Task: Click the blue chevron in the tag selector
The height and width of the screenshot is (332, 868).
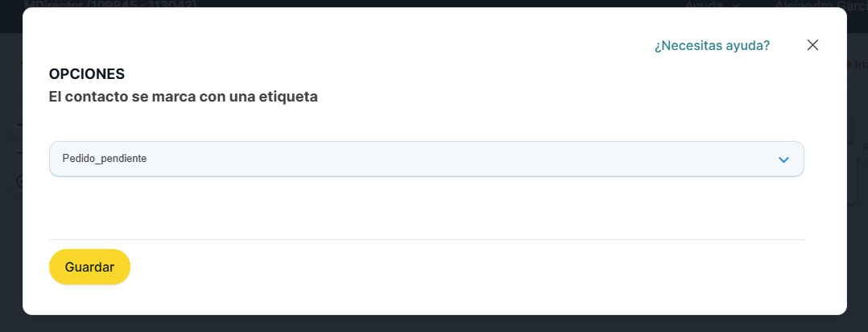Action: click(783, 160)
